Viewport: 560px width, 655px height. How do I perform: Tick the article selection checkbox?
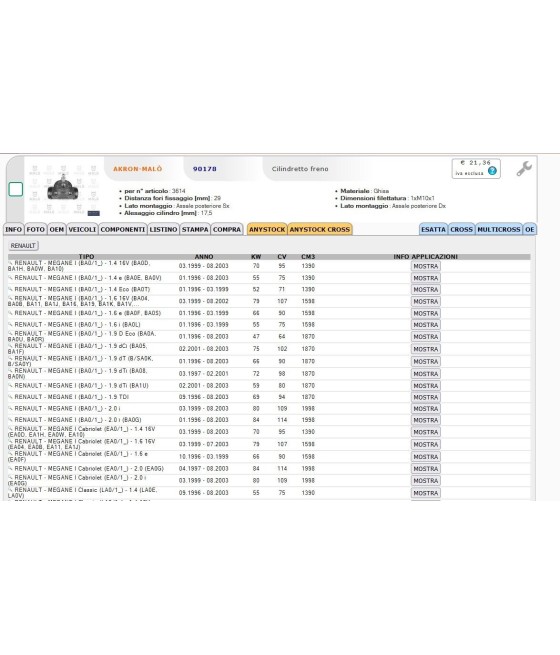(x=16, y=189)
